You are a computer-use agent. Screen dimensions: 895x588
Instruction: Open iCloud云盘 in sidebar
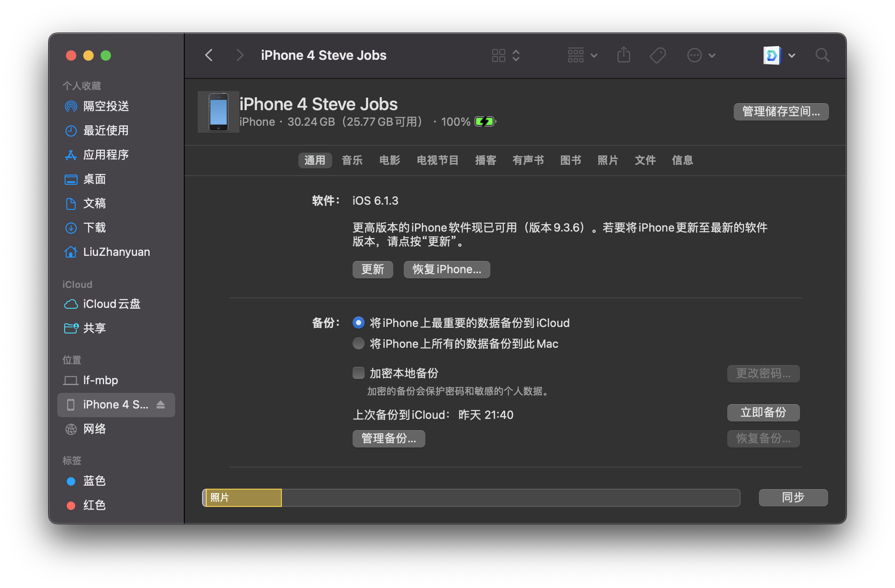pos(111,304)
